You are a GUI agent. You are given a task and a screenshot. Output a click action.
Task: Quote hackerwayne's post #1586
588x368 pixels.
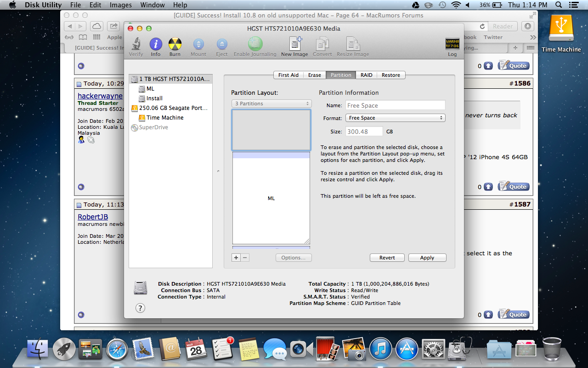point(514,187)
